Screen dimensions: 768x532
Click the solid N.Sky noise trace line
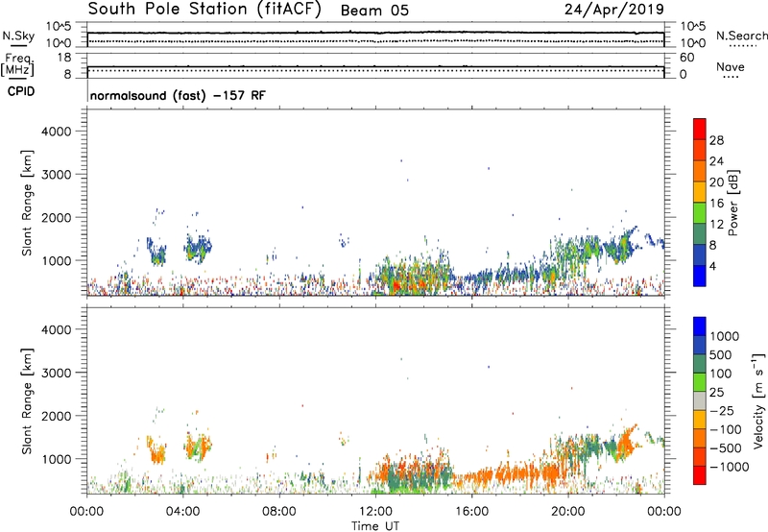[x=375, y=33]
